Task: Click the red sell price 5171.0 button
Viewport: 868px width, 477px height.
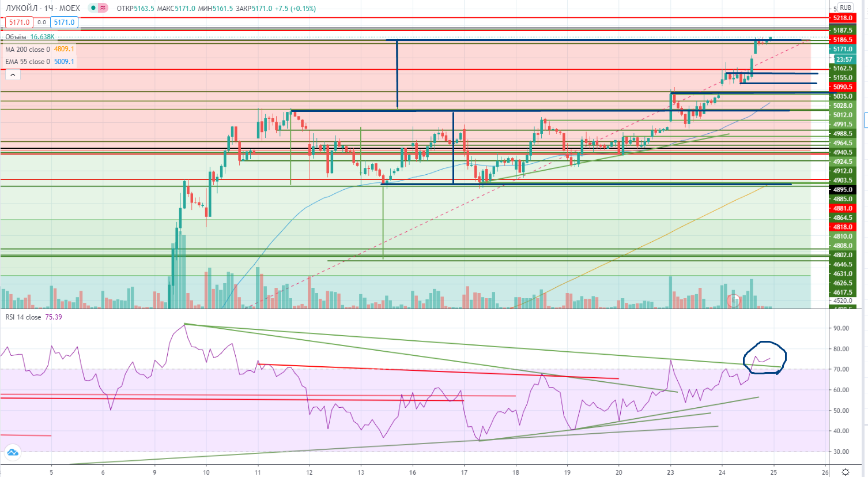Action: click(x=19, y=22)
